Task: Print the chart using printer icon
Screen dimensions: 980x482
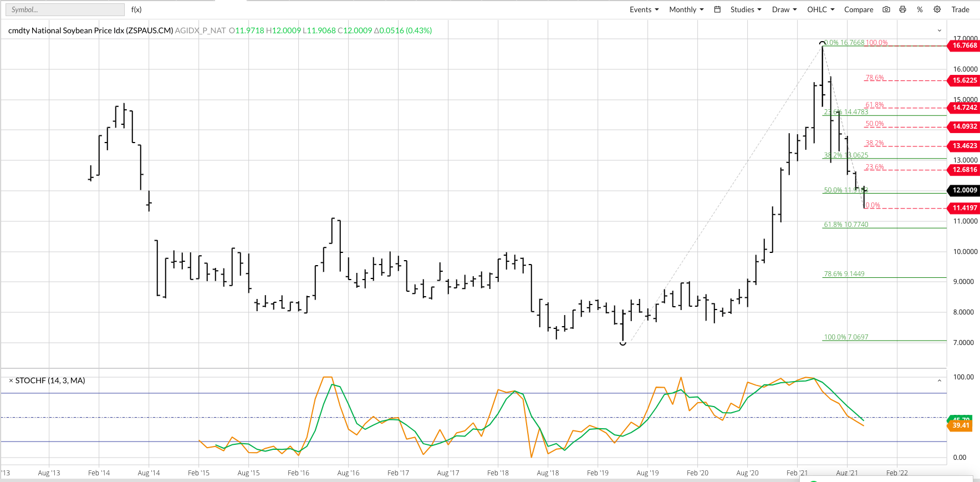Action: click(x=903, y=9)
